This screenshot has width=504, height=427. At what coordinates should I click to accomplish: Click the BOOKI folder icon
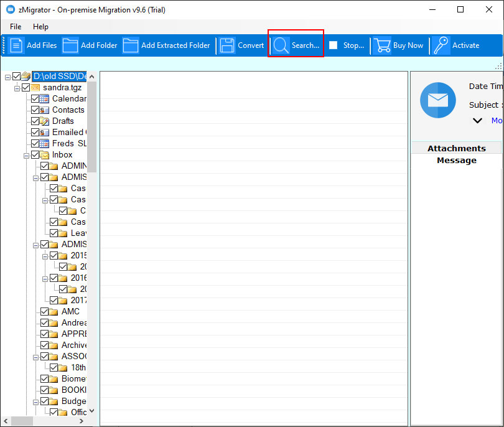point(54,390)
